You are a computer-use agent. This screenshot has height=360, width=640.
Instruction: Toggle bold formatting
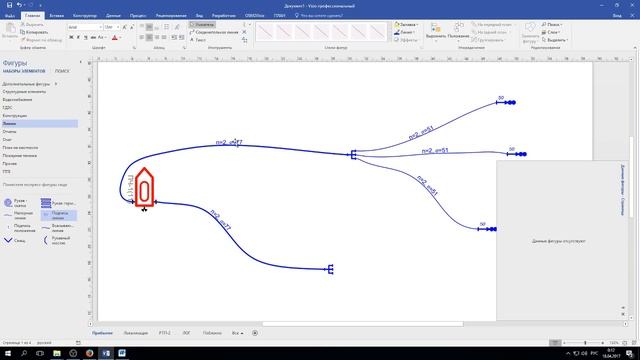point(71,37)
